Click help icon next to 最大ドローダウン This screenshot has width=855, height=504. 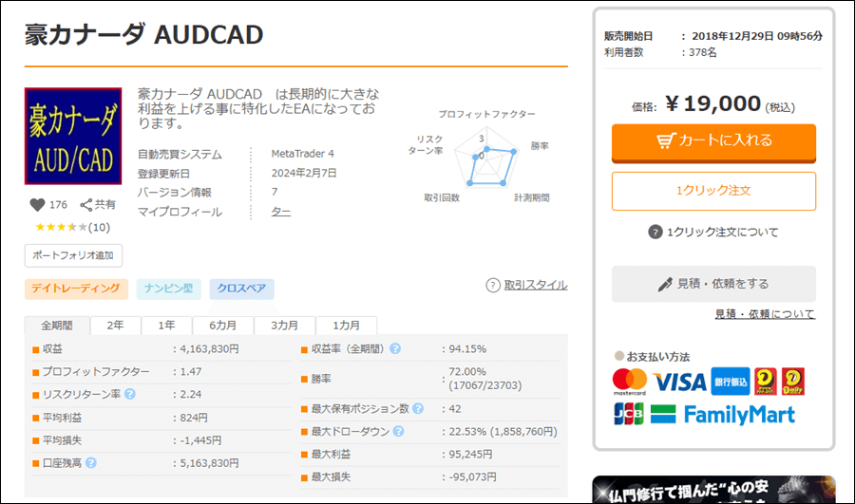point(399,431)
